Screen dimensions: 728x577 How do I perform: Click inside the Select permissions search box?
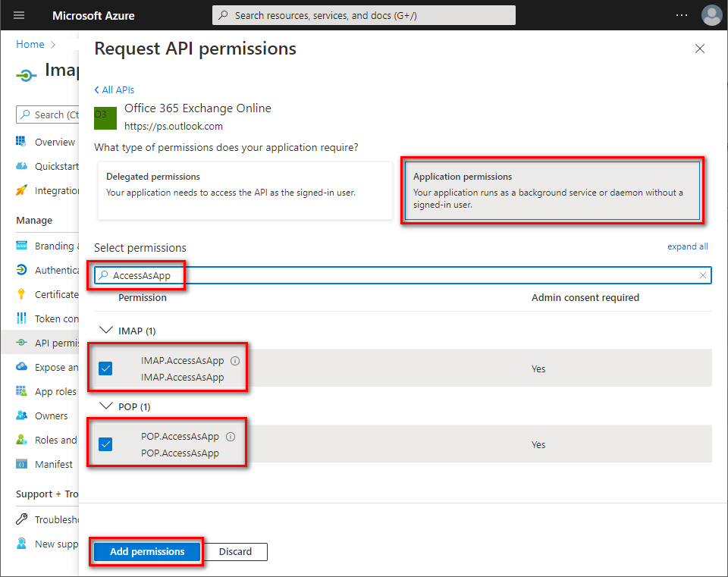click(403, 275)
